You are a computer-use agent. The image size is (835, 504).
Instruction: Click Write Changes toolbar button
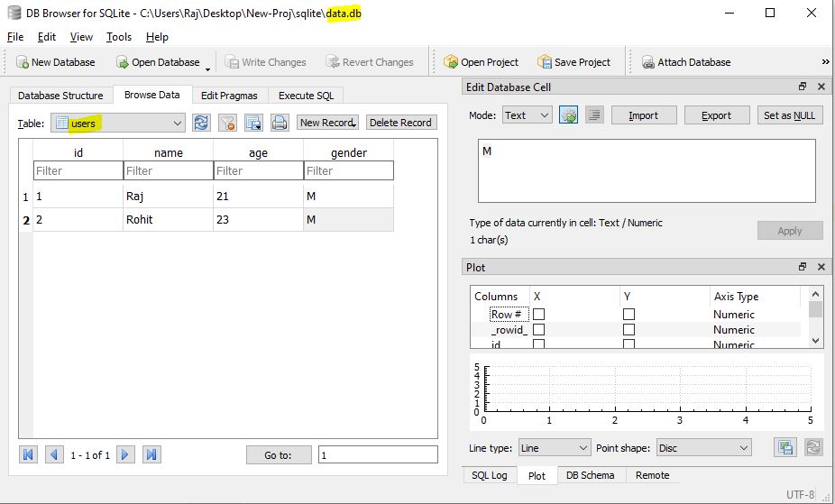coord(265,62)
